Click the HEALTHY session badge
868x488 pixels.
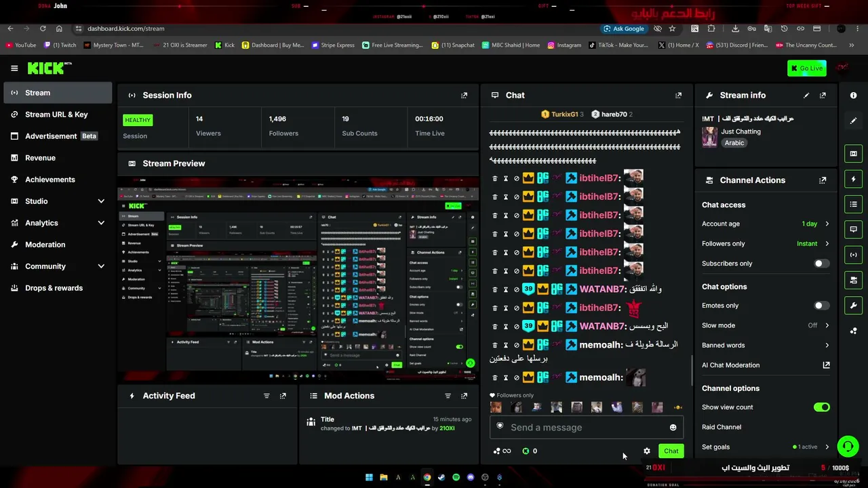[x=138, y=120]
